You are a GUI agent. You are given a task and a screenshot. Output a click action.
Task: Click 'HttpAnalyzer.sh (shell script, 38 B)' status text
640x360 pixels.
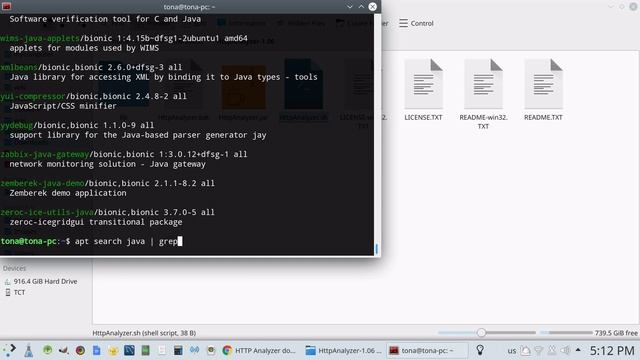(x=144, y=333)
